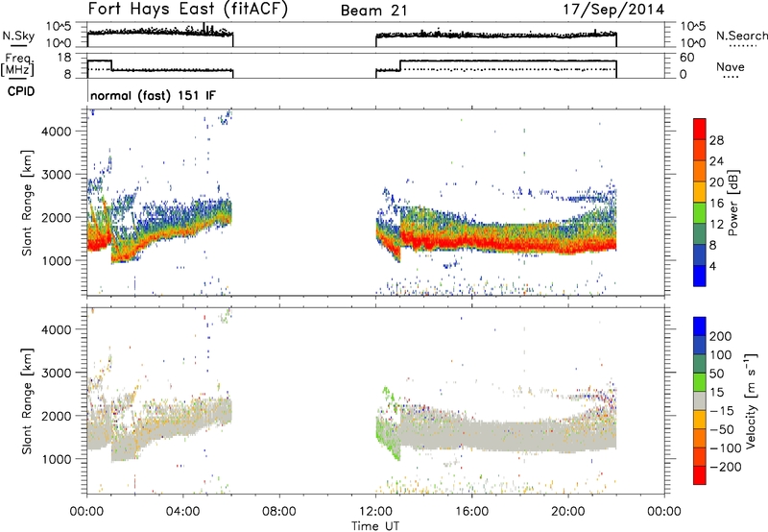Click the '50' Velocity colorbar label

tap(717, 374)
